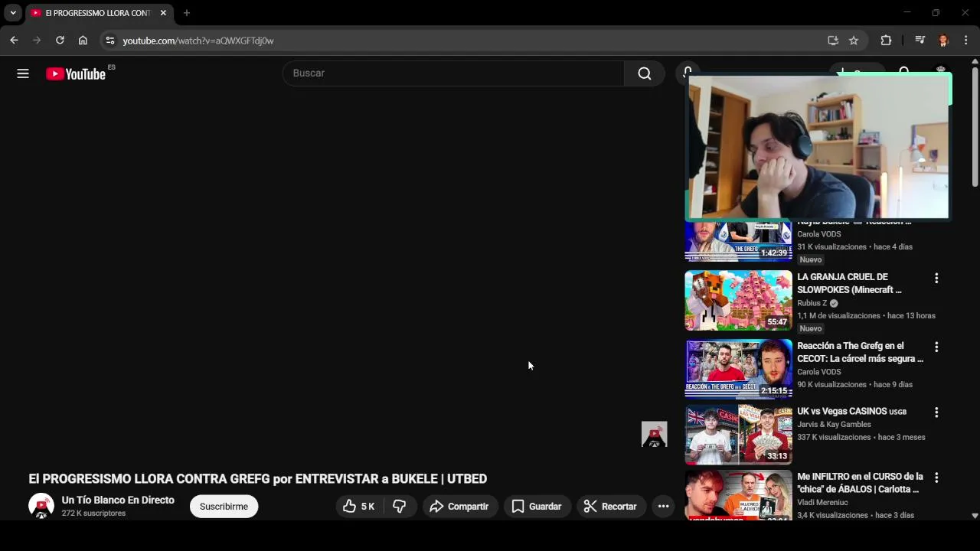This screenshot has width=980, height=551.
Task: Close the El PROGRESISMO LLORA tab
Action: pos(163,13)
